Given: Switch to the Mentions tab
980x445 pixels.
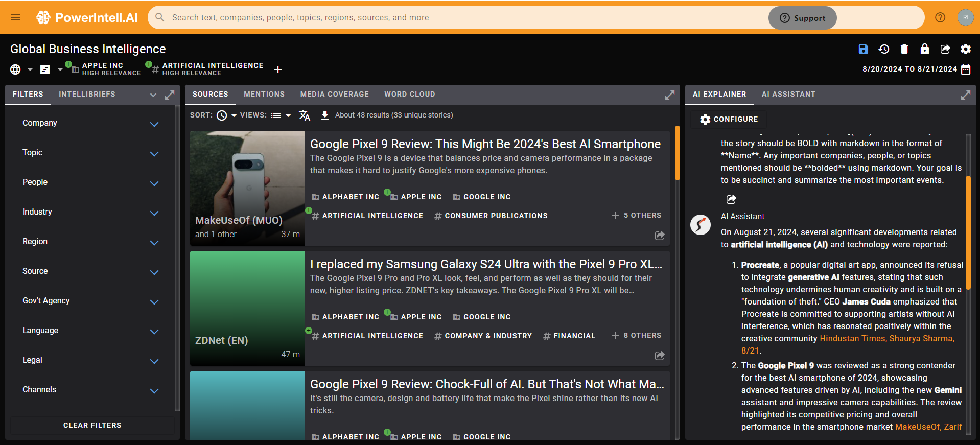Looking at the screenshot, I should [264, 95].
